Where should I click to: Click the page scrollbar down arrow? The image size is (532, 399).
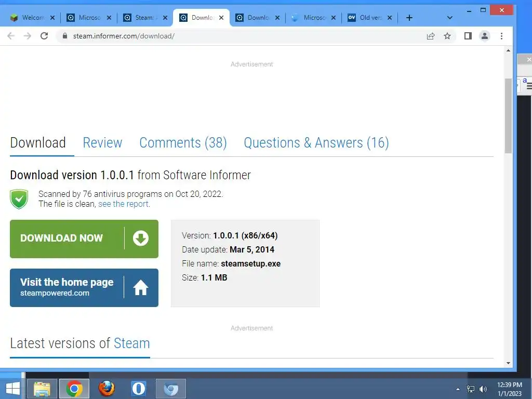click(508, 363)
